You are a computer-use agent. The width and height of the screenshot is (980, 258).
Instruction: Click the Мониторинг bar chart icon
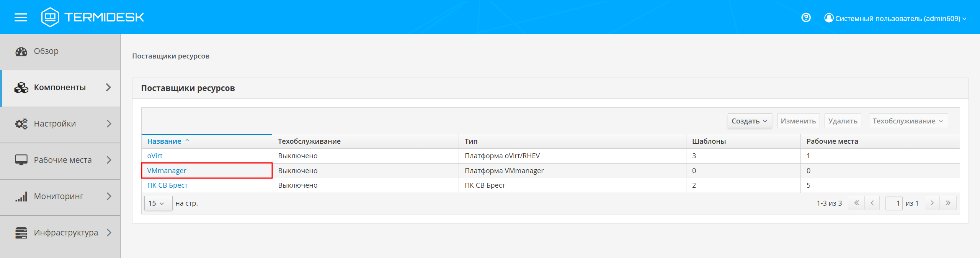[x=21, y=196]
